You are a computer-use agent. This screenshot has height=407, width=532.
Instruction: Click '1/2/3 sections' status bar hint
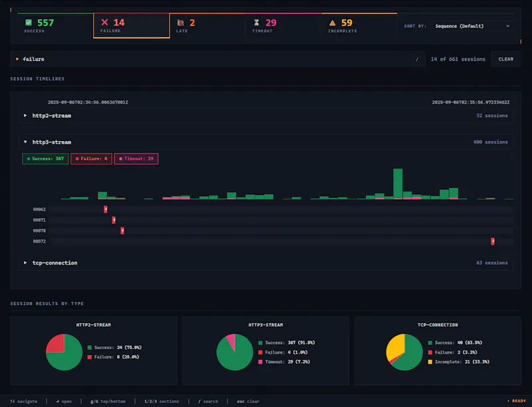pos(162,402)
